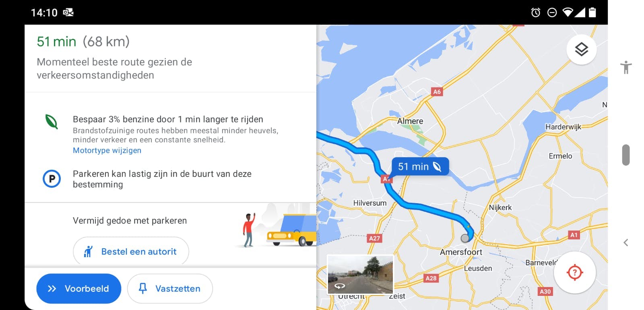This screenshot has width=644, height=310.
Task: Tap the grey route origin marker
Action: point(465,238)
